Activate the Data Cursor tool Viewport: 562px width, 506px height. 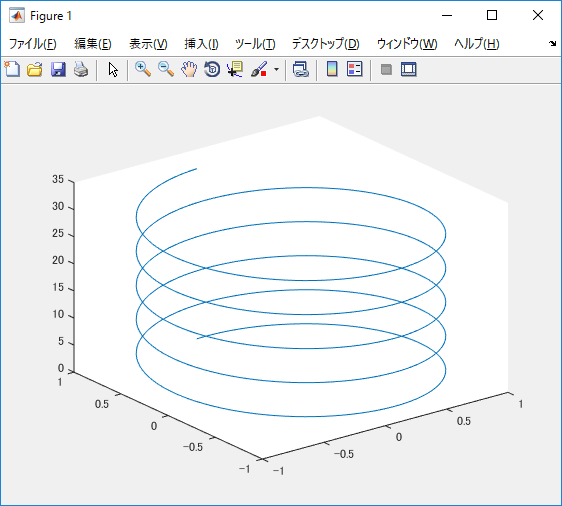click(235, 69)
